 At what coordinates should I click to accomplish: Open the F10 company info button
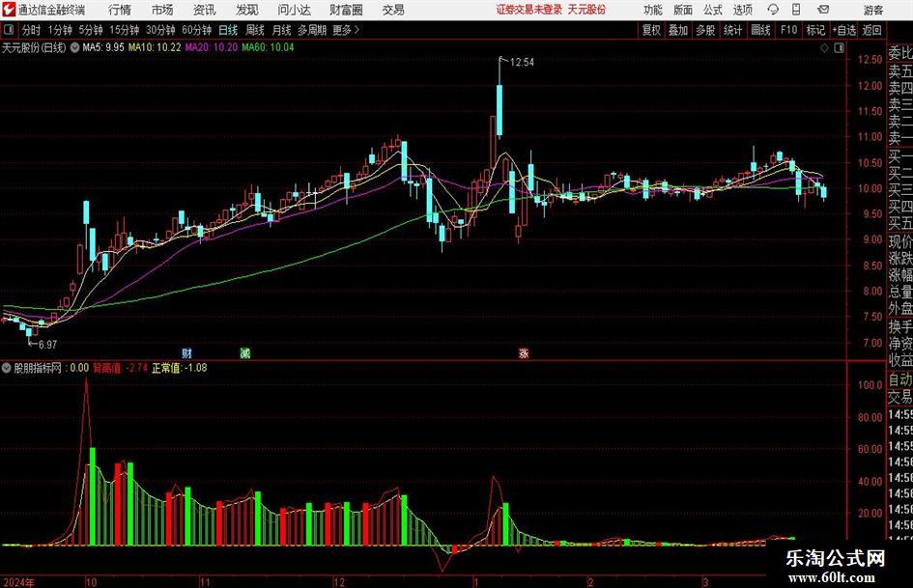pos(788,30)
